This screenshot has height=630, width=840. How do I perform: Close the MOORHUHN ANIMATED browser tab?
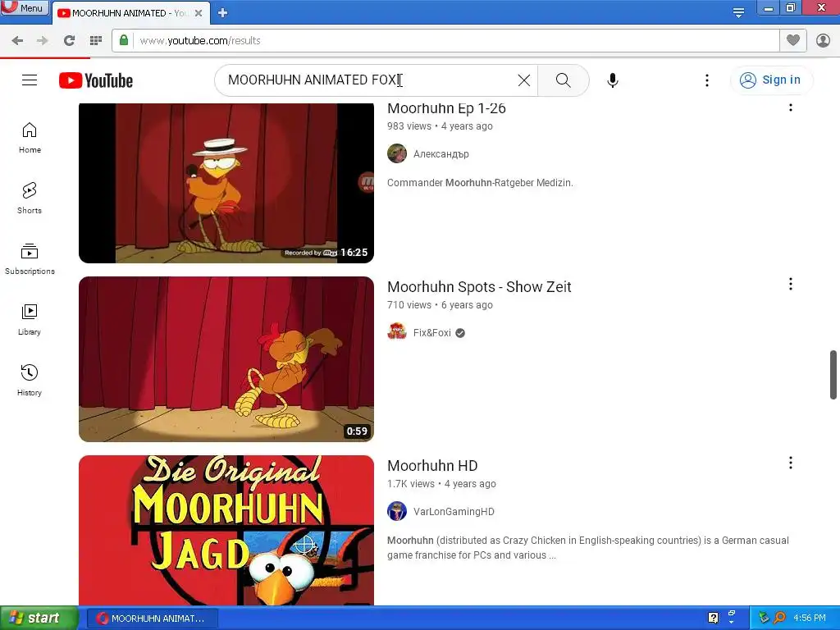[x=199, y=13]
